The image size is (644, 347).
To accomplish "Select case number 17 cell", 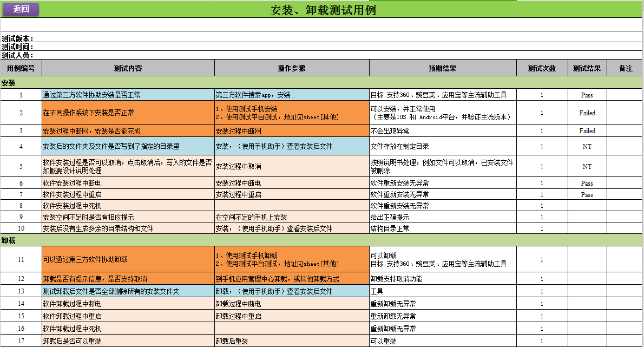I will click(x=21, y=341).
